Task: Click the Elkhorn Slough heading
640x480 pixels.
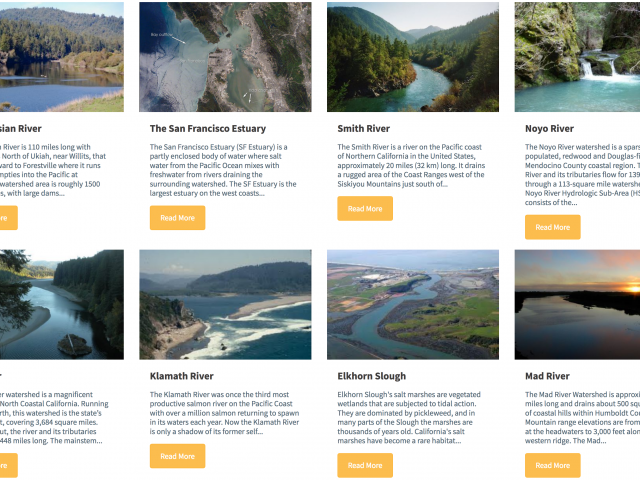Action: point(372,376)
